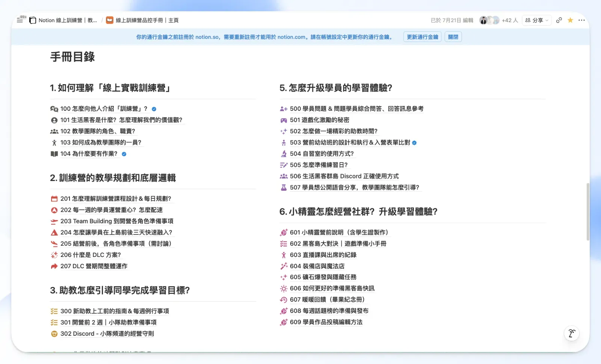Viewport: 601px width, 364px height.
Task: Open breadcrumb 線上訓練營品控手冊｜主頁
Action: click(142, 20)
